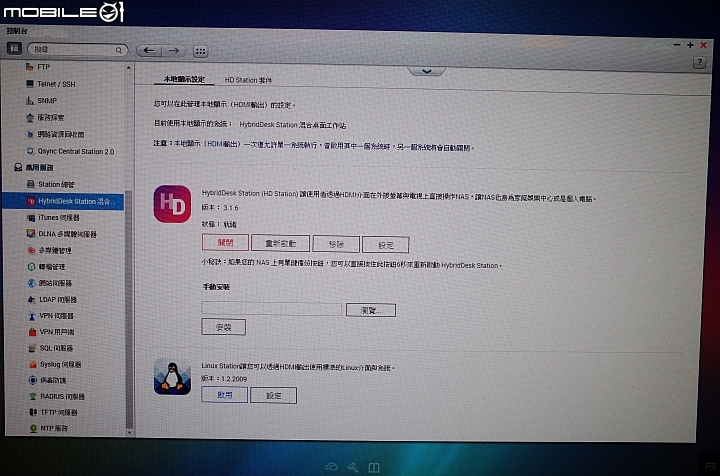Select HybridDesk Station sidebar item
The width and height of the screenshot is (720, 476).
coord(63,201)
